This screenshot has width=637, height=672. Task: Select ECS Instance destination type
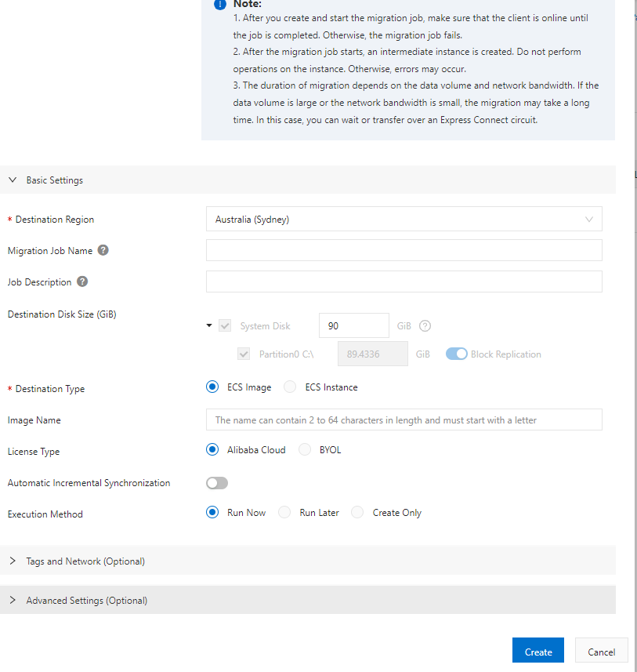290,387
